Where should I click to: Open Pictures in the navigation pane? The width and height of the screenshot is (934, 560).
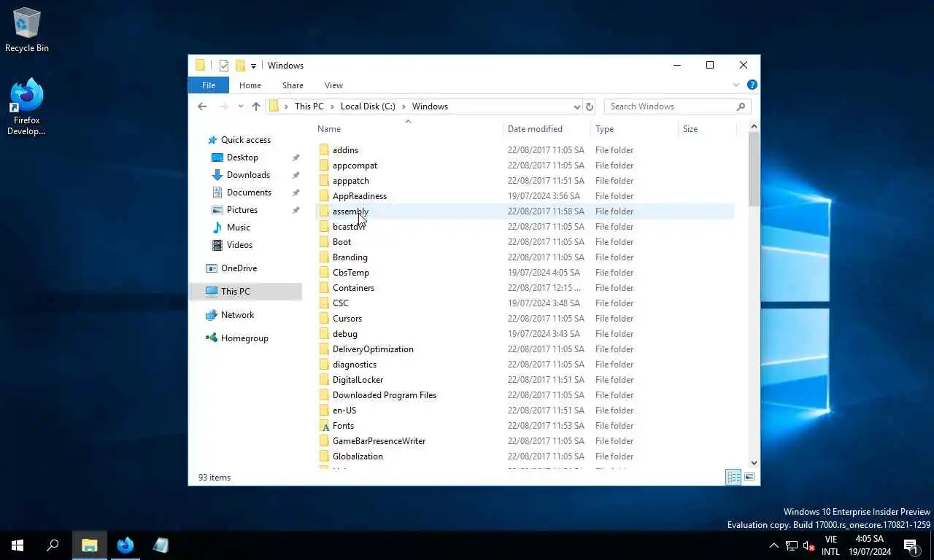pos(242,210)
